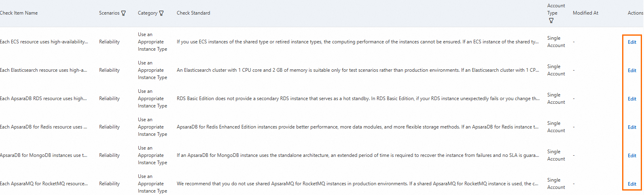
Task: Open the Category column filter icon
Action: coord(161,13)
